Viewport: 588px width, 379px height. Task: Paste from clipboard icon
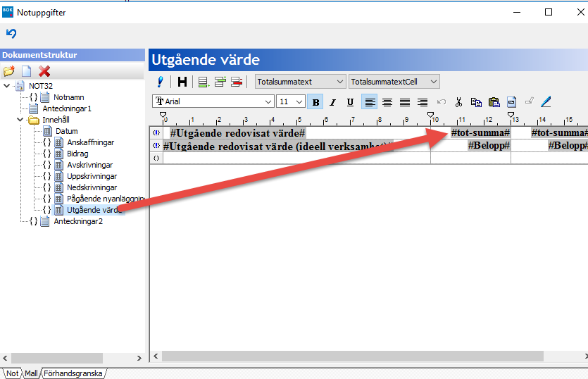(x=494, y=102)
